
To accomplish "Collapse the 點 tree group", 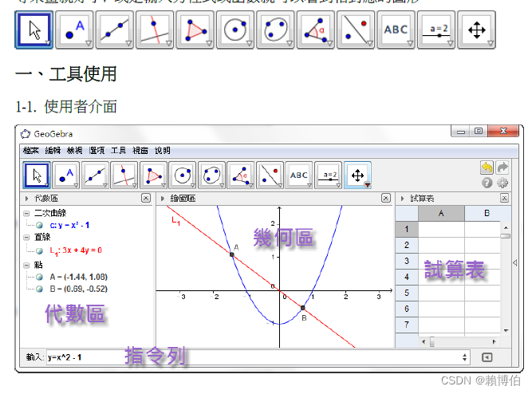I will point(26,266).
